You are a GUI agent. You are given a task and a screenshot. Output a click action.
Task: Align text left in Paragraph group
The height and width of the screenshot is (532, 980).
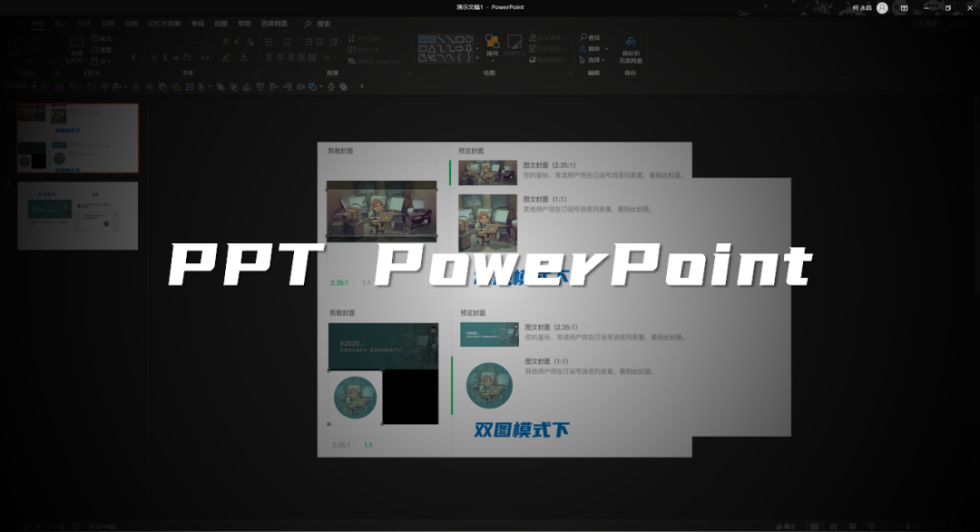[x=269, y=57]
